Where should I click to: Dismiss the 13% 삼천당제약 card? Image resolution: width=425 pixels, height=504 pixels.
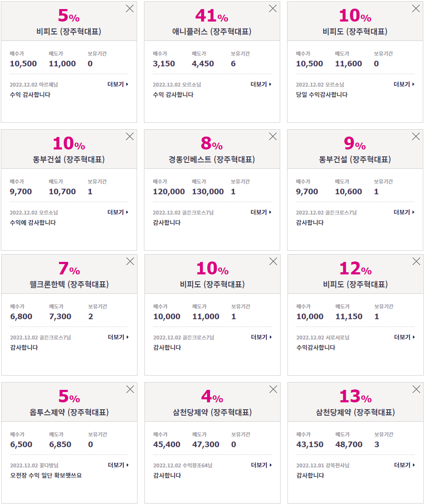click(x=416, y=389)
